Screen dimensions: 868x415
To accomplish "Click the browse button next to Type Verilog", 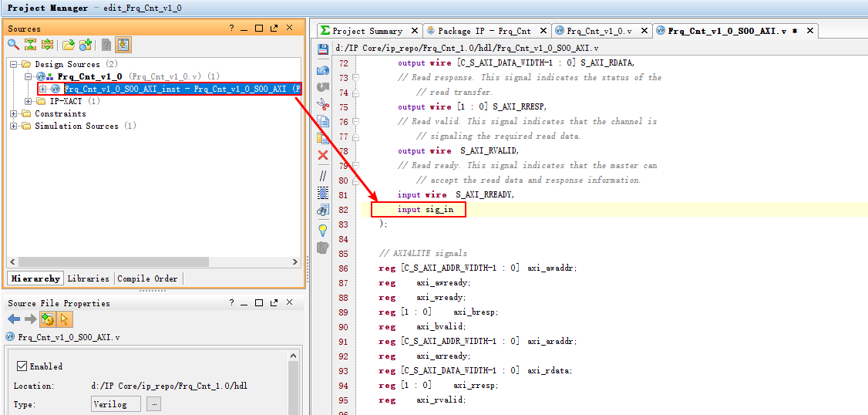I will click(x=155, y=404).
